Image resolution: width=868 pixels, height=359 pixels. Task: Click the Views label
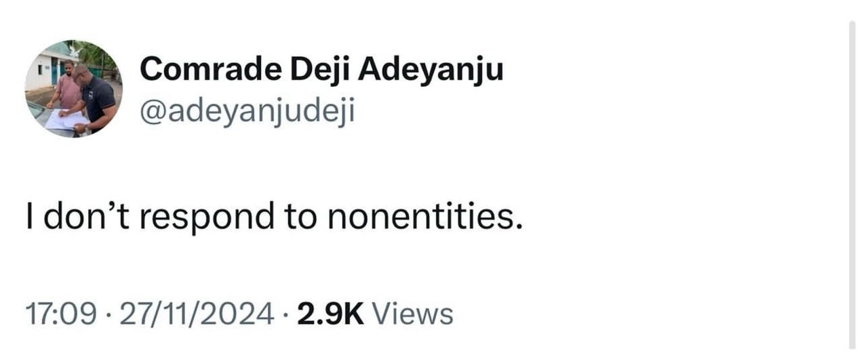[413, 314]
